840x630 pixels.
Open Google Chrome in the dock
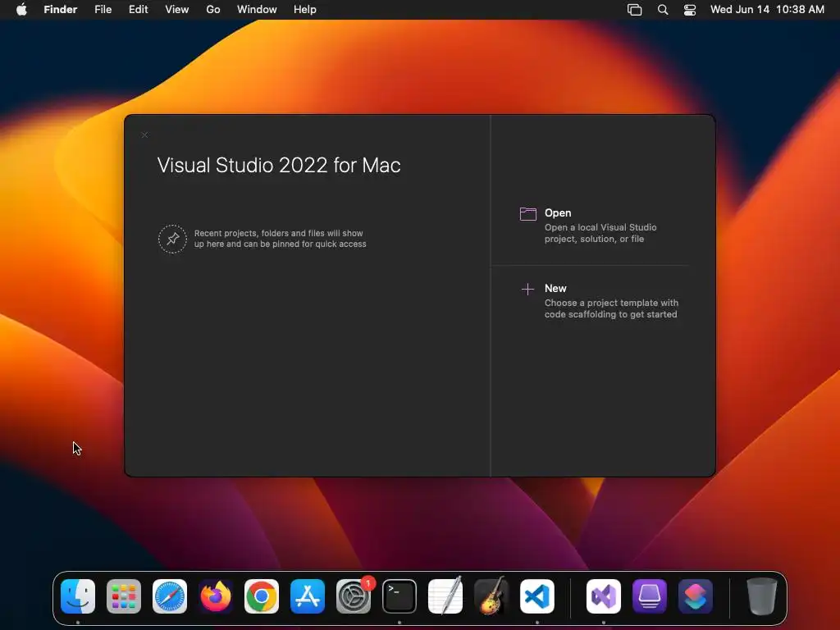(x=262, y=596)
